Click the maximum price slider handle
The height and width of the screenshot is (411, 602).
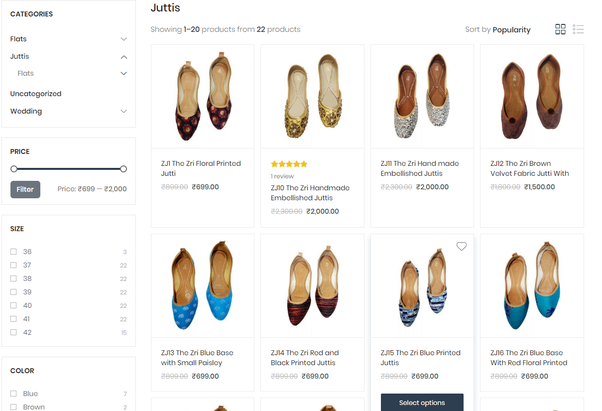coord(123,169)
